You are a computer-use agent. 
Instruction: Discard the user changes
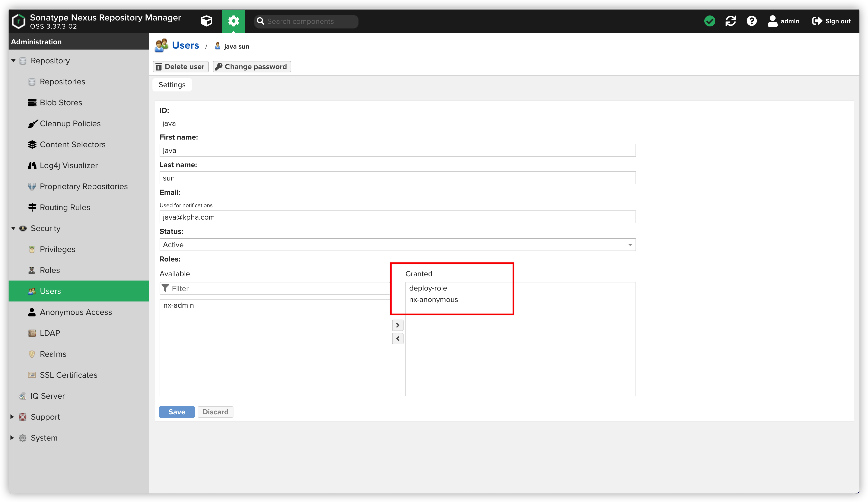click(x=215, y=412)
